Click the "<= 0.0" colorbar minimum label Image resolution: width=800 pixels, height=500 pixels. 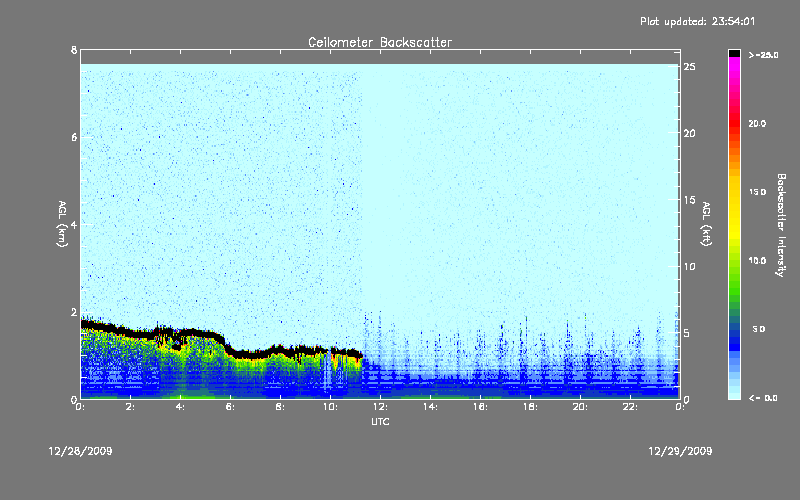764,397
